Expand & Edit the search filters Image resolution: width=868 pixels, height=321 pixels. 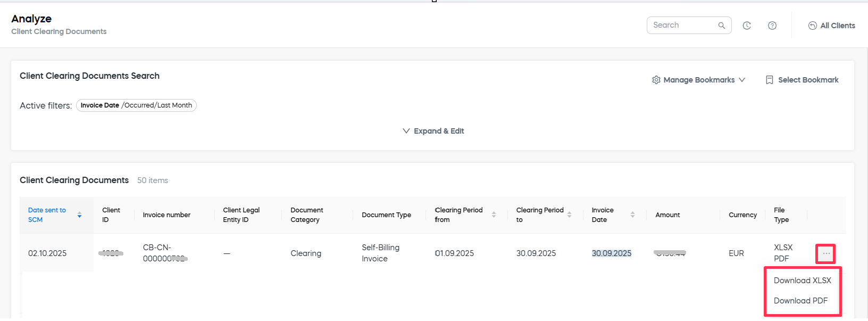433,131
